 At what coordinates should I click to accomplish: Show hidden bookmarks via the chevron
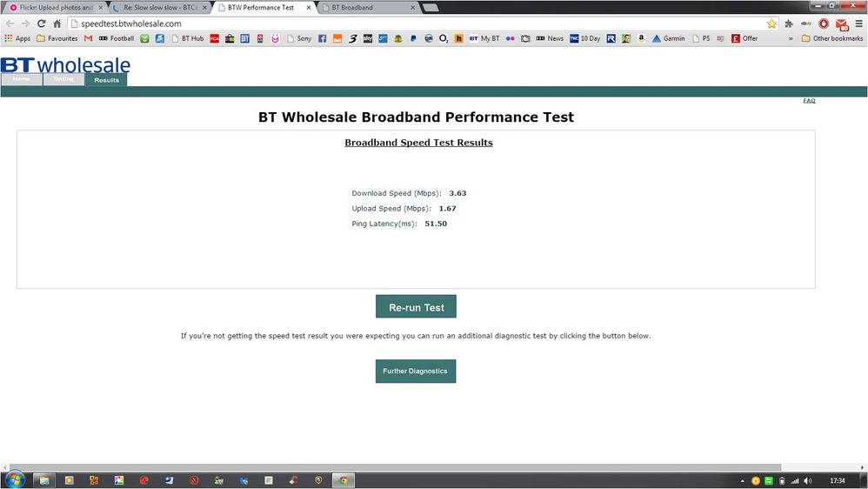(x=791, y=38)
